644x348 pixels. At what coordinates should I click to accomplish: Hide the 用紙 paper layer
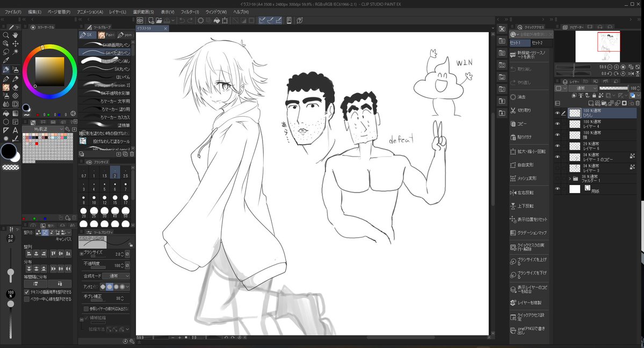pos(558,189)
